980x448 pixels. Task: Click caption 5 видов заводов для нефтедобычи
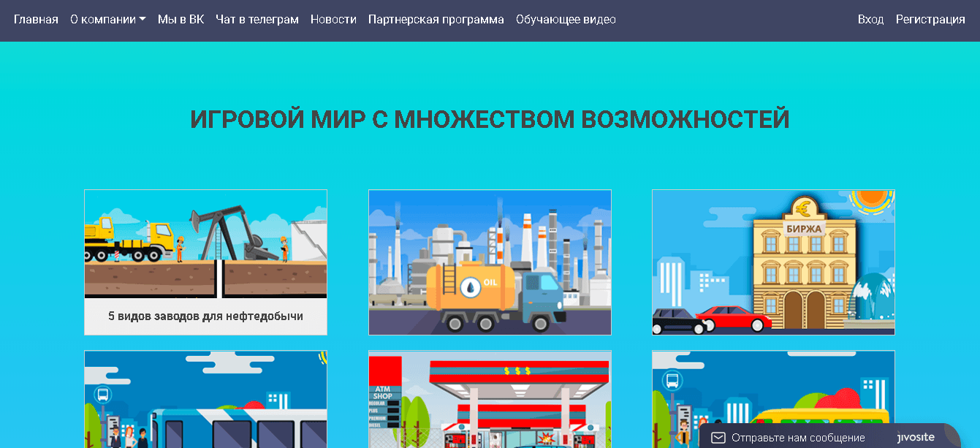point(205,316)
